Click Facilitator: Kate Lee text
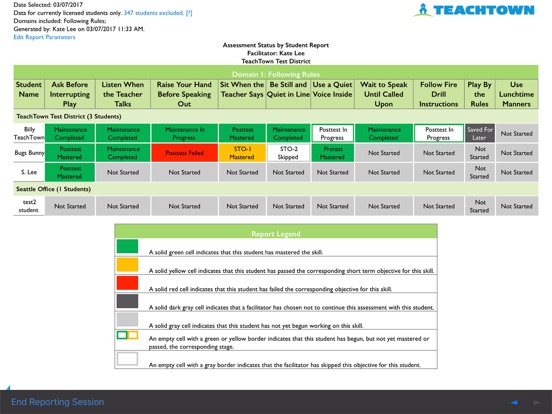 (x=276, y=53)
